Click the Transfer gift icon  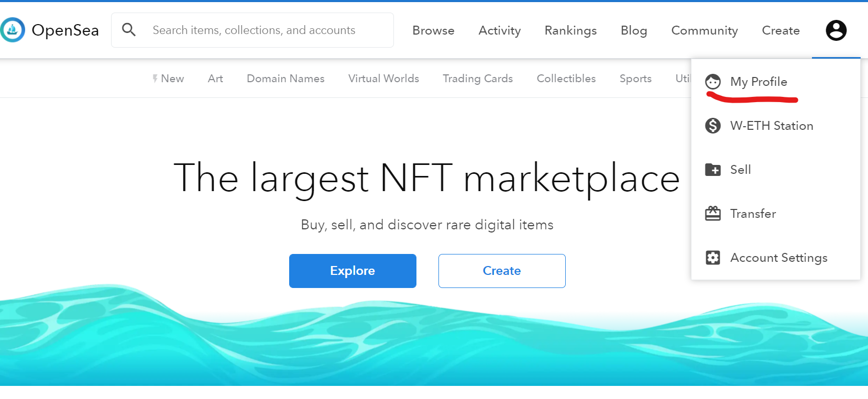click(x=713, y=213)
